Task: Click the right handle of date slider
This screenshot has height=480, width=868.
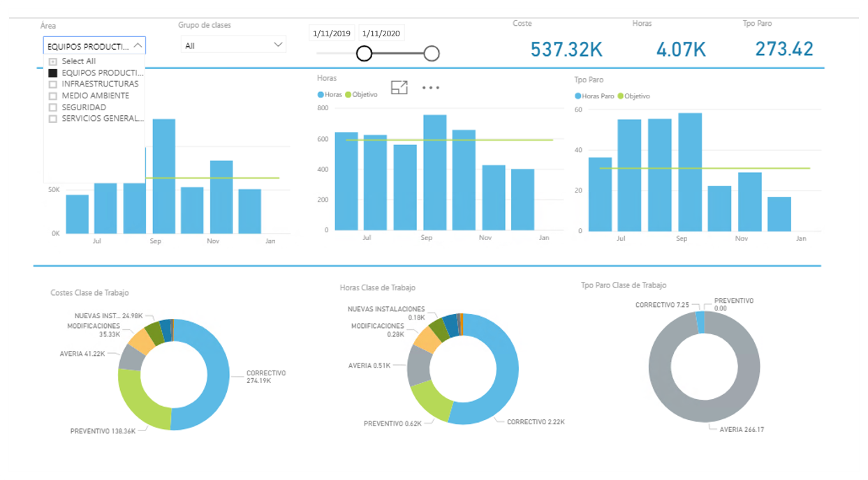Action: (x=432, y=53)
